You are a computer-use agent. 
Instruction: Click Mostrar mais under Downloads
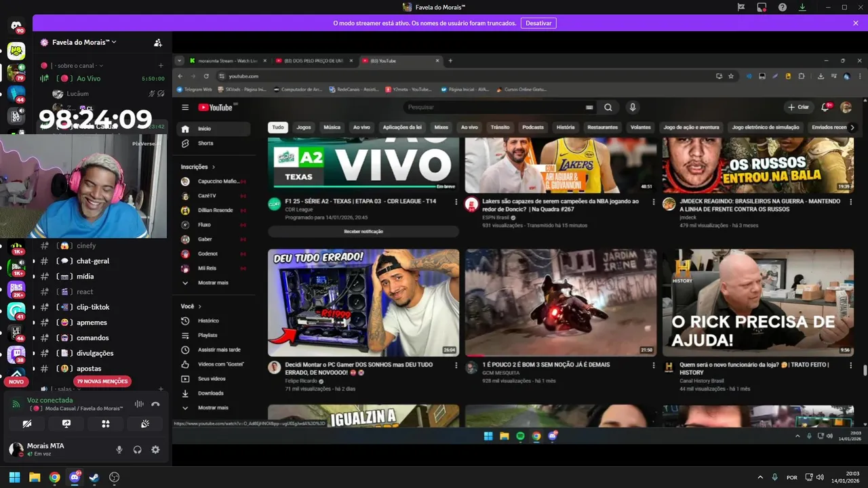pyautogui.click(x=212, y=407)
